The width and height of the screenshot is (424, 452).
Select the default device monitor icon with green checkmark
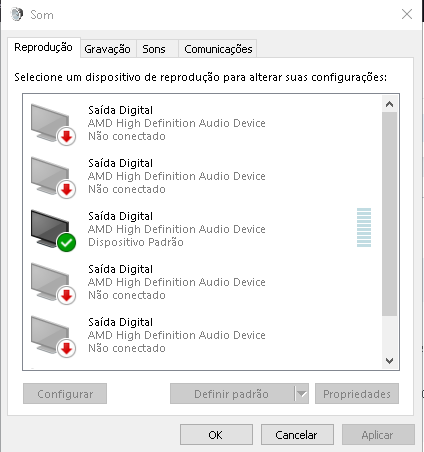(x=53, y=230)
